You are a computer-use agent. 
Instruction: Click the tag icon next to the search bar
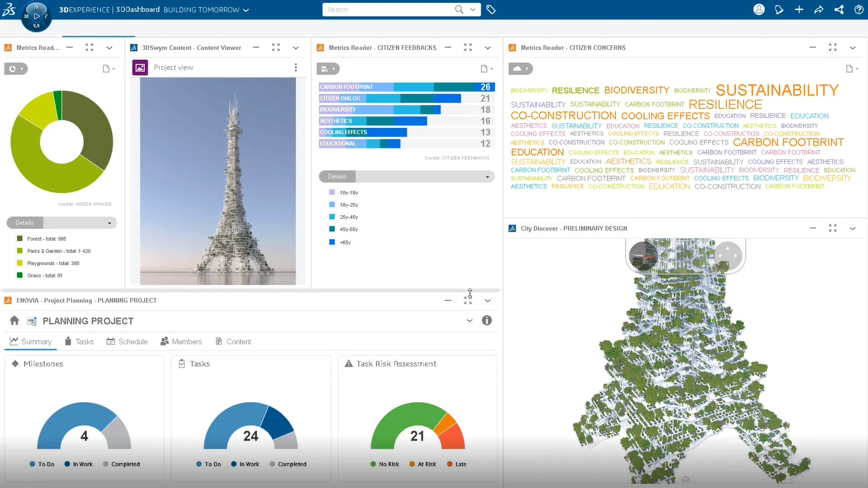[491, 9]
